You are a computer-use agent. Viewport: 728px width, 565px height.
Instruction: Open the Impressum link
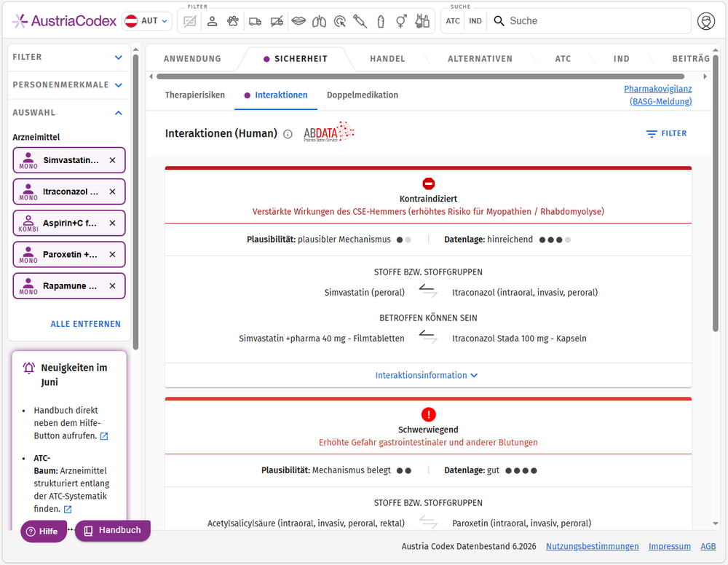(x=670, y=546)
